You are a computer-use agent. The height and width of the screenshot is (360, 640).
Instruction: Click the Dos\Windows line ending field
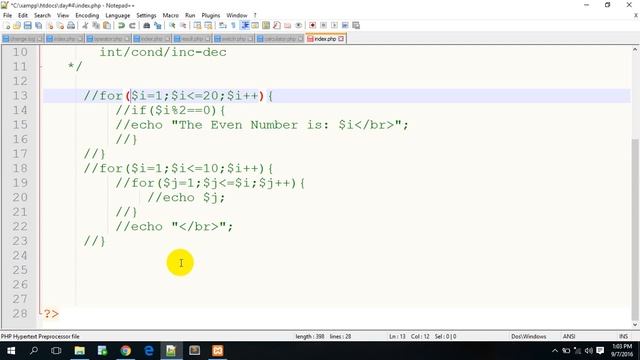(x=529, y=336)
